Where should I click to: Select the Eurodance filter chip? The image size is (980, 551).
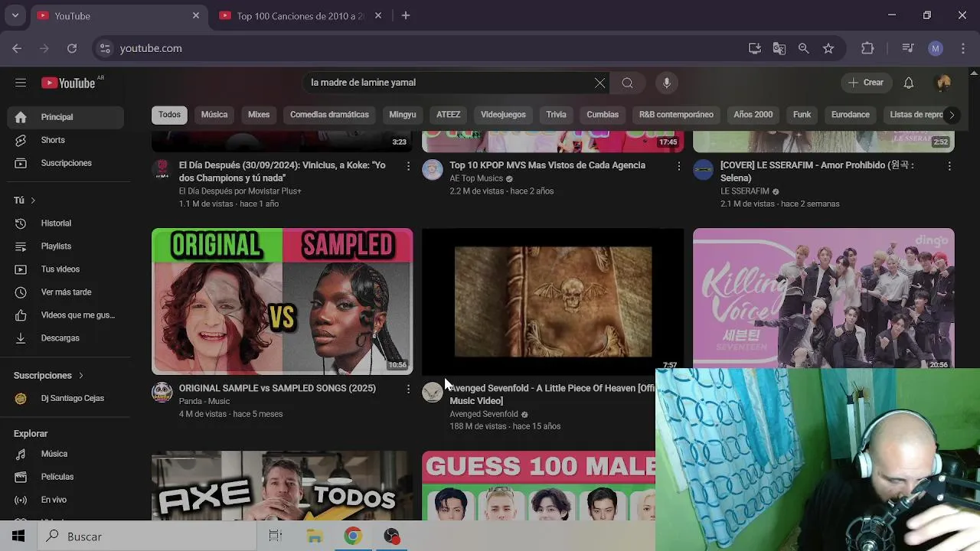(851, 115)
